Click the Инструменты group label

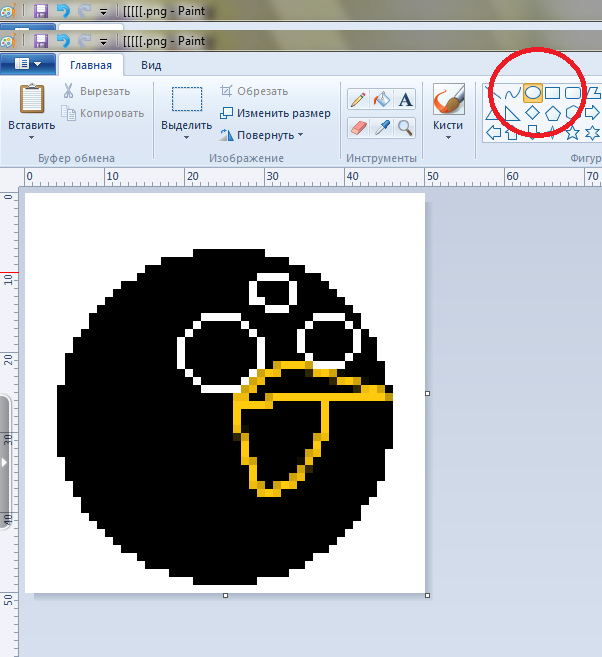[381, 158]
